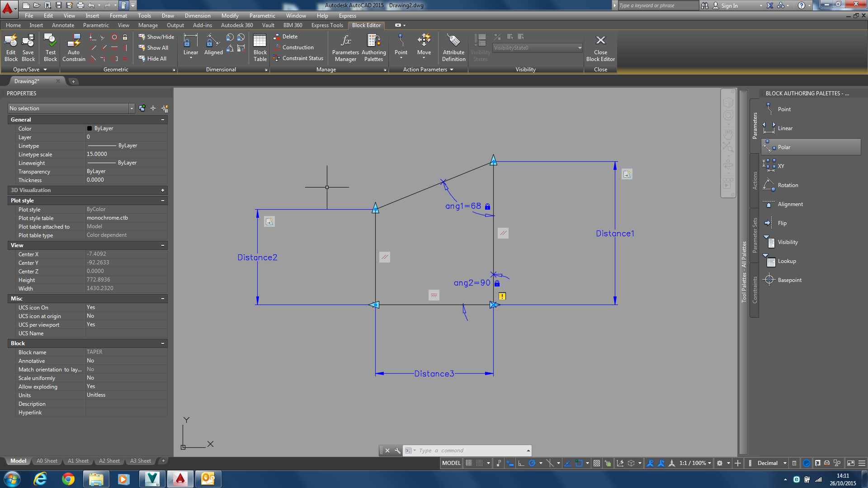Create an Attribute Definition
868x488 pixels.
pyautogui.click(x=453, y=47)
